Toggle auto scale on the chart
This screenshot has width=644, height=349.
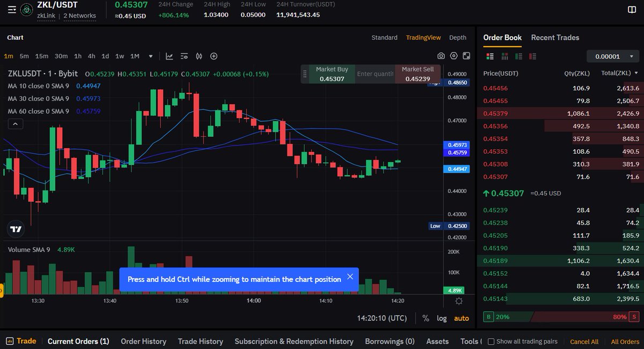(462, 318)
